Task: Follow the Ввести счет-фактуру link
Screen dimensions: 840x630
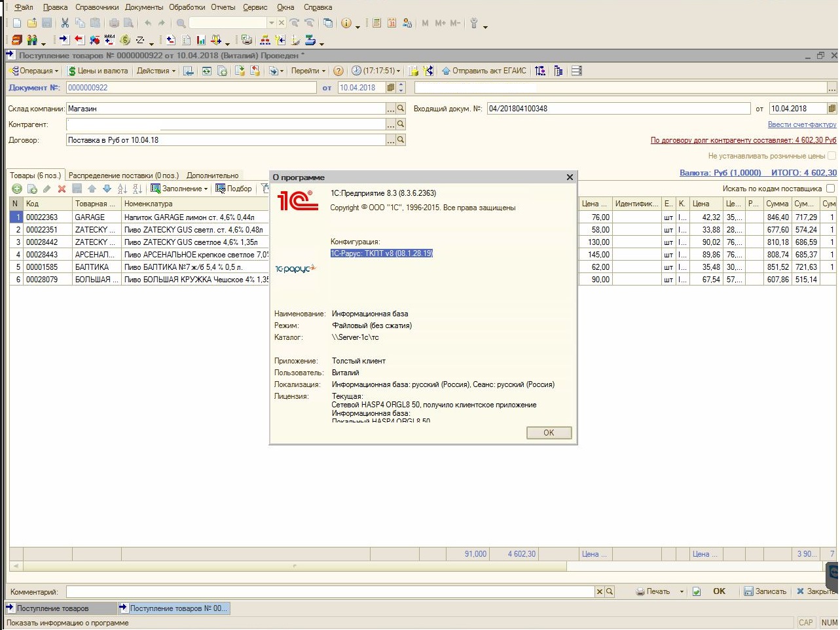Action: coord(801,124)
